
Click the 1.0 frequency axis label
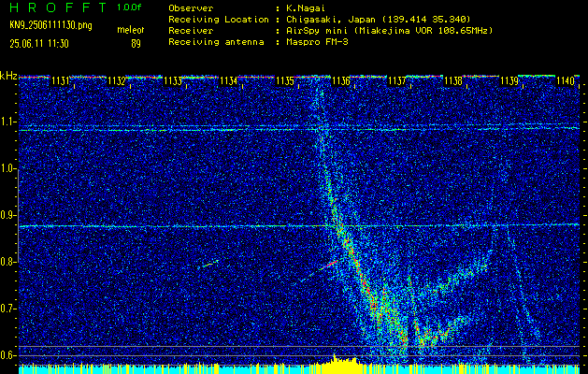(x=7, y=168)
